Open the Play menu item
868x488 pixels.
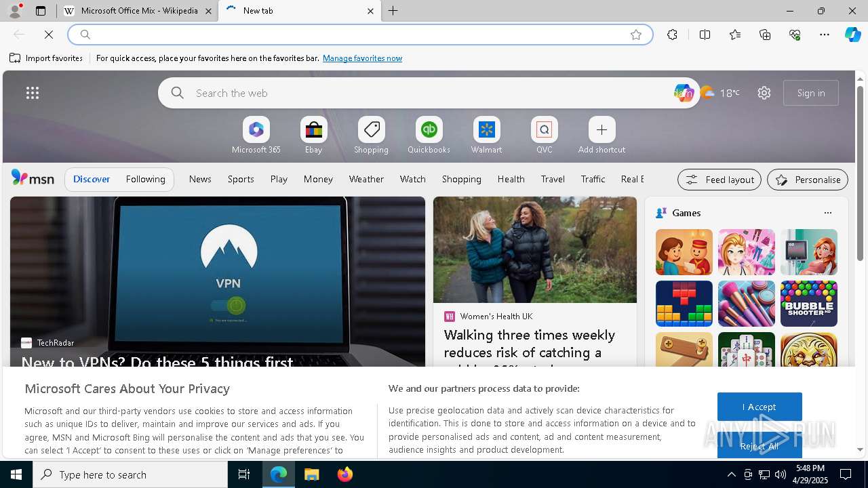[x=279, y=179]
